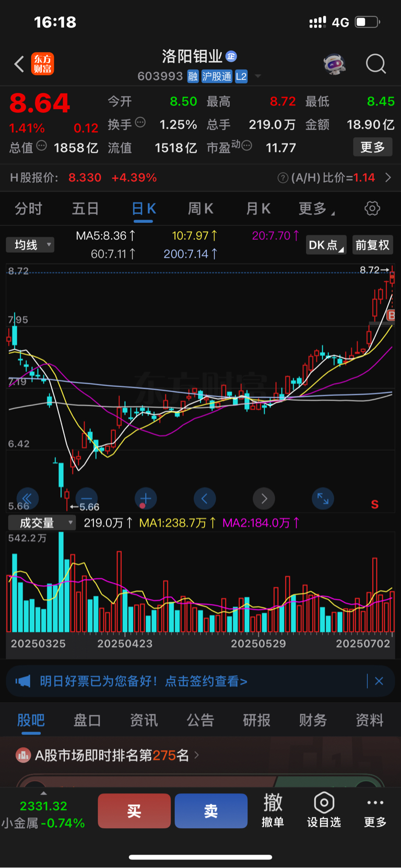Open 撤单 cancel order

pos(273,811)
